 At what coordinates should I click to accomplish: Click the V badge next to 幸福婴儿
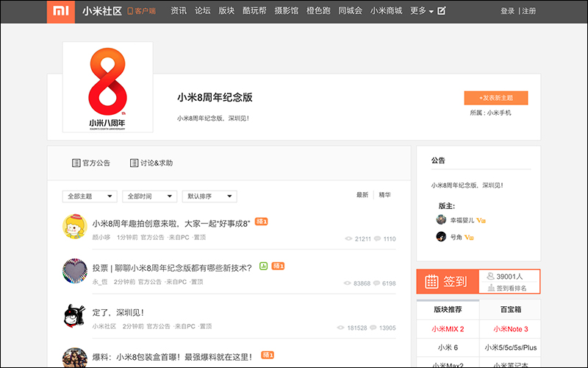coord(481,220)
